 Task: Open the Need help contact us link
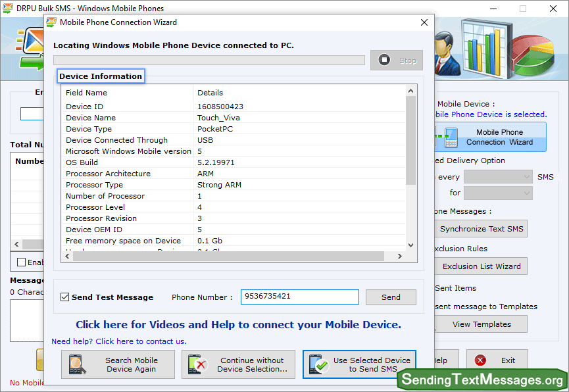[x=118, y=341]
